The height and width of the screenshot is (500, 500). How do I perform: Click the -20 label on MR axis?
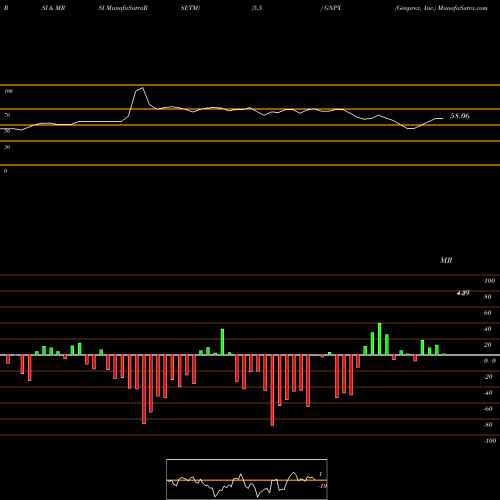coord(488,377)
